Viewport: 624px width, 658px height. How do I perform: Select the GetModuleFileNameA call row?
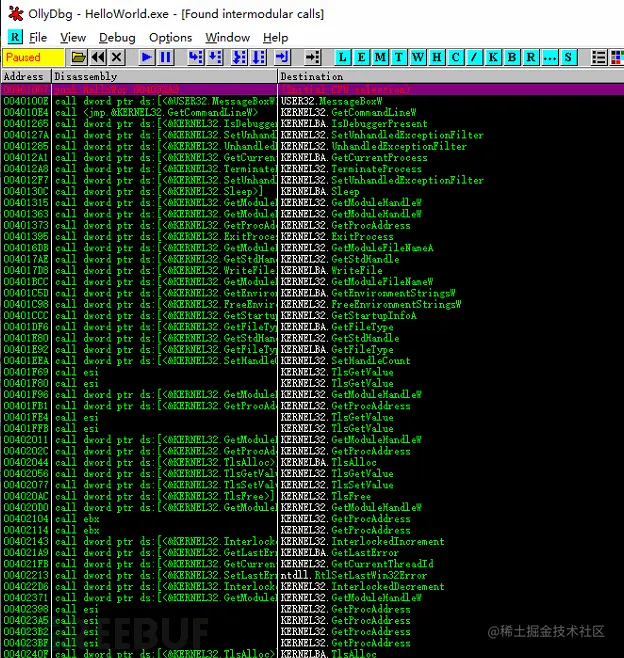[x=313, y=248]
